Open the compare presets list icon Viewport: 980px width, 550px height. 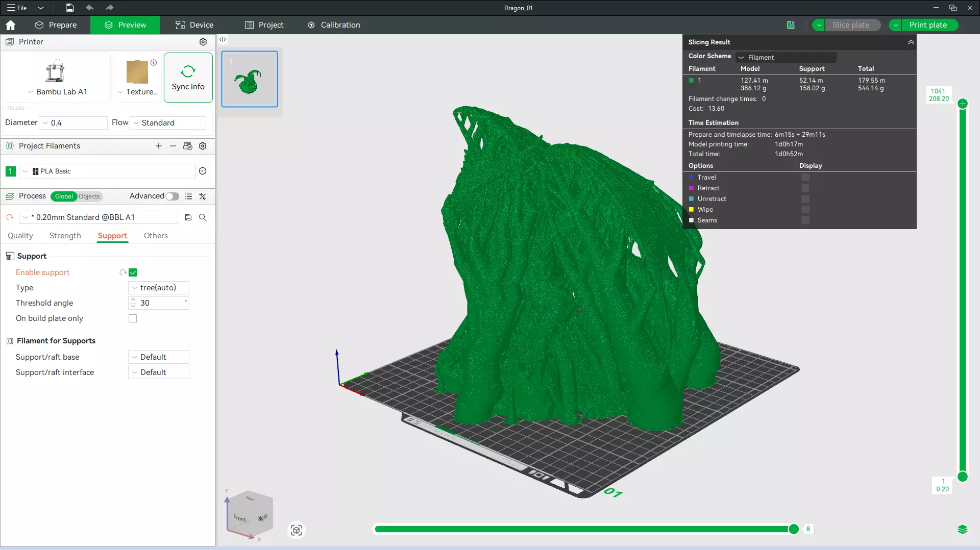coord(188,196)
